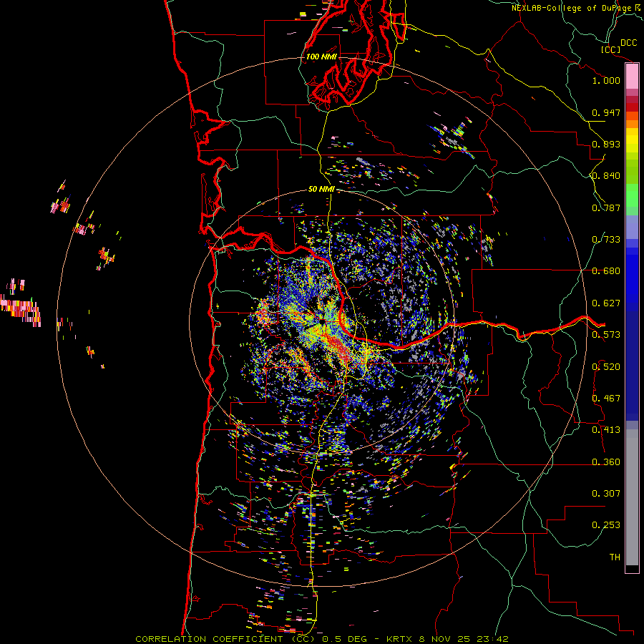Click the 1.000 color scale value
This screenshot has height=644, width=644.
click(606, 80)
